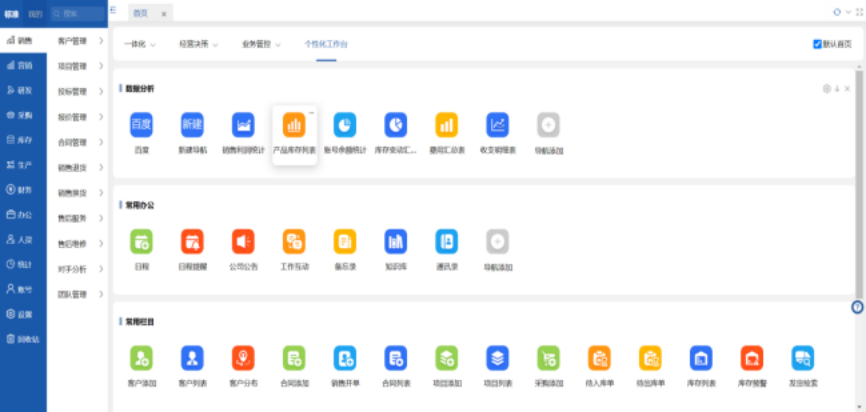The width and height of the screenshot is (866, 412).
Task: Select the 财务 module in the left sidebar
Action: pos(22,189)
